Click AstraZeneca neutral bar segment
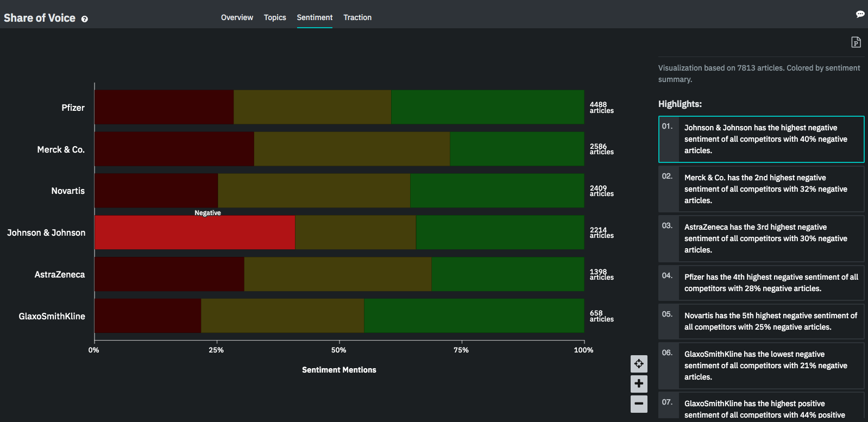This screenshot has width=868, height=422. click(338, 274)
